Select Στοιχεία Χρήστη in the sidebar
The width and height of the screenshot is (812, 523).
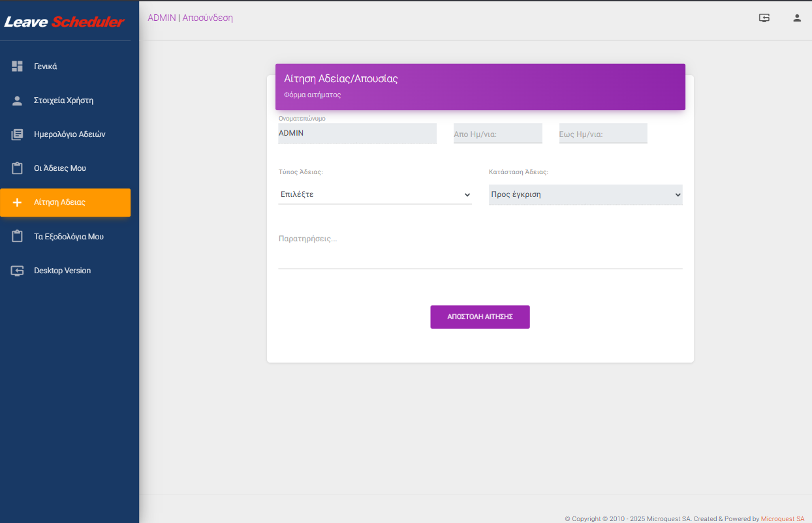63,100
